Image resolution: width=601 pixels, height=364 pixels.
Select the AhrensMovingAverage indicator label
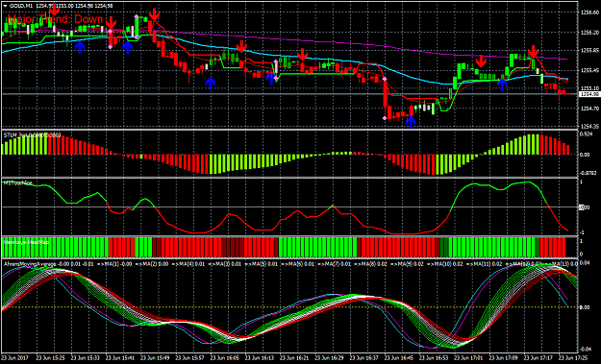30,264
